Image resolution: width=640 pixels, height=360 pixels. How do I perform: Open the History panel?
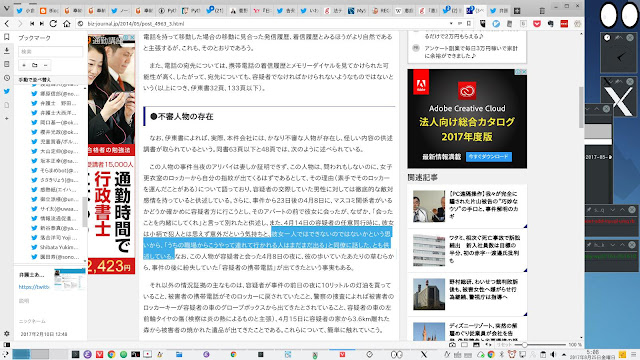point(7,78)
